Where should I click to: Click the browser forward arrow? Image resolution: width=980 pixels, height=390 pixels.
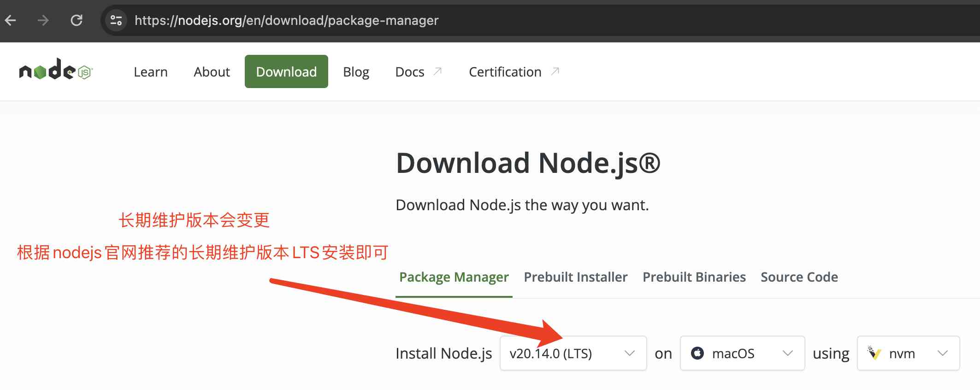click(43, 20)
